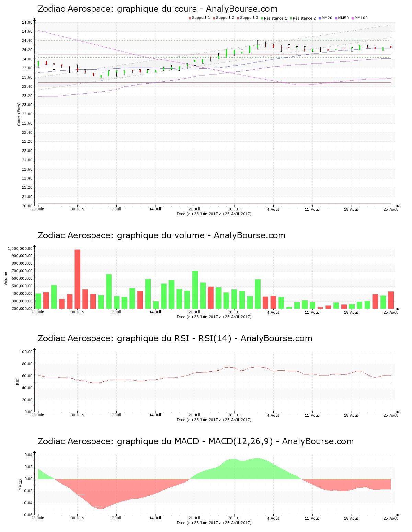Click the last red volume bar at 25 Août
This screenshot has height=532, width=412.
(x=391, y=300)
